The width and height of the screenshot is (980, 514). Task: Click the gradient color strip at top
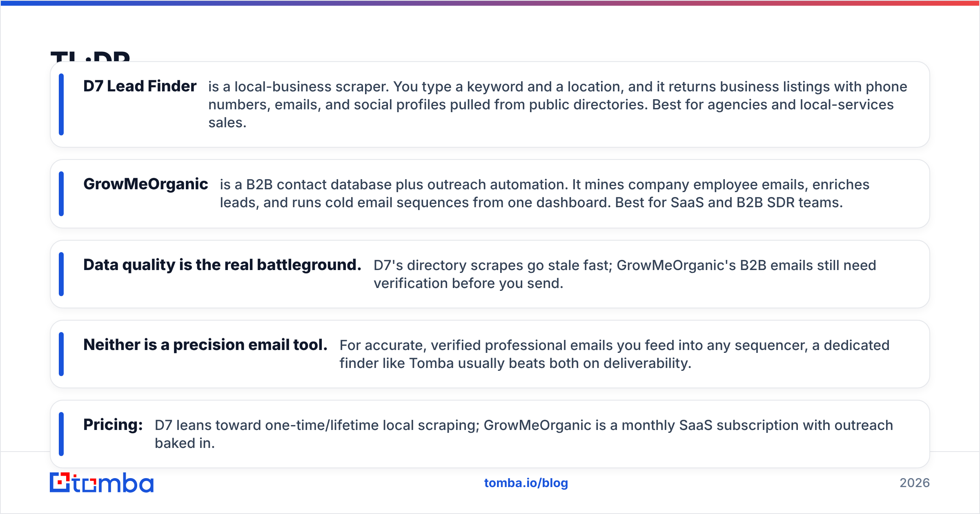[x=490, y=3]
